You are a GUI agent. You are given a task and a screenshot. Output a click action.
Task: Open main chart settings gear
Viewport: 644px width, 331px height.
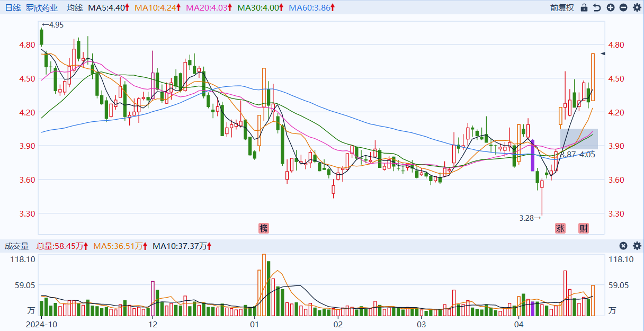coord(636,8)
